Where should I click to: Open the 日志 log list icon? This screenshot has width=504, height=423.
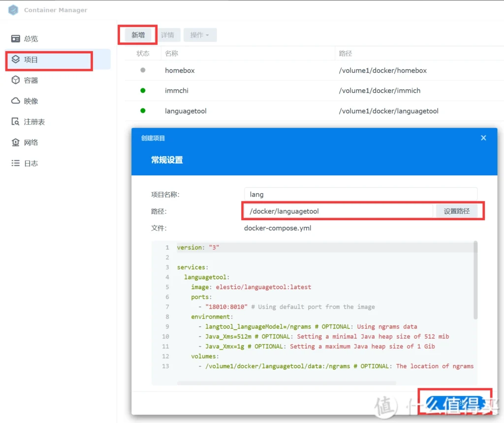[16, 163]
